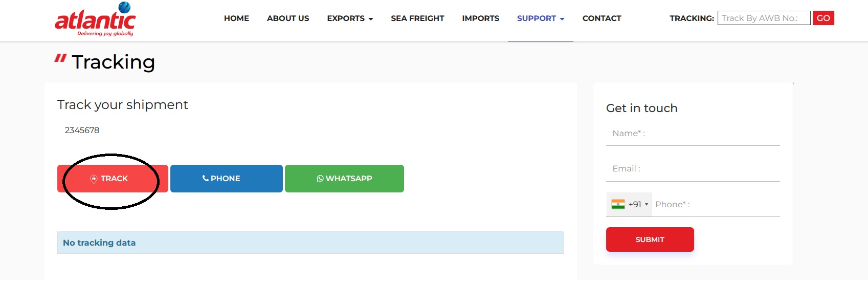
Task: Click the location pin icon on Track button
Action: (x=94, y=179)
